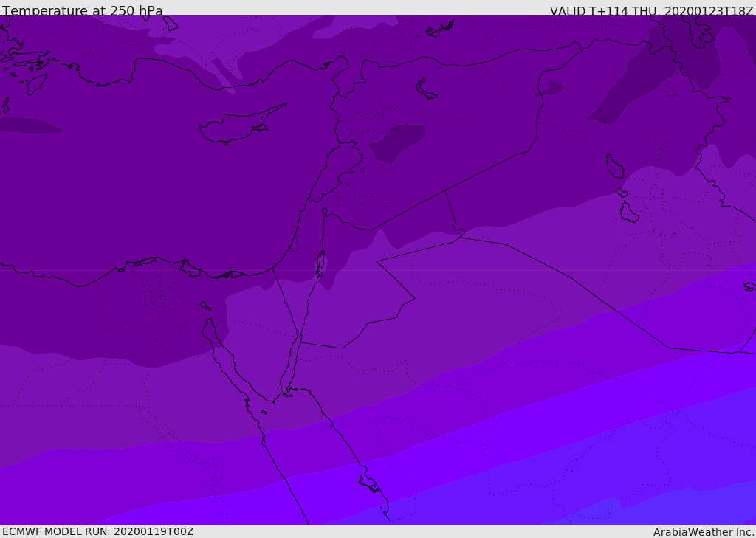Click the dark purple patch over Syria

click(398, 142)
